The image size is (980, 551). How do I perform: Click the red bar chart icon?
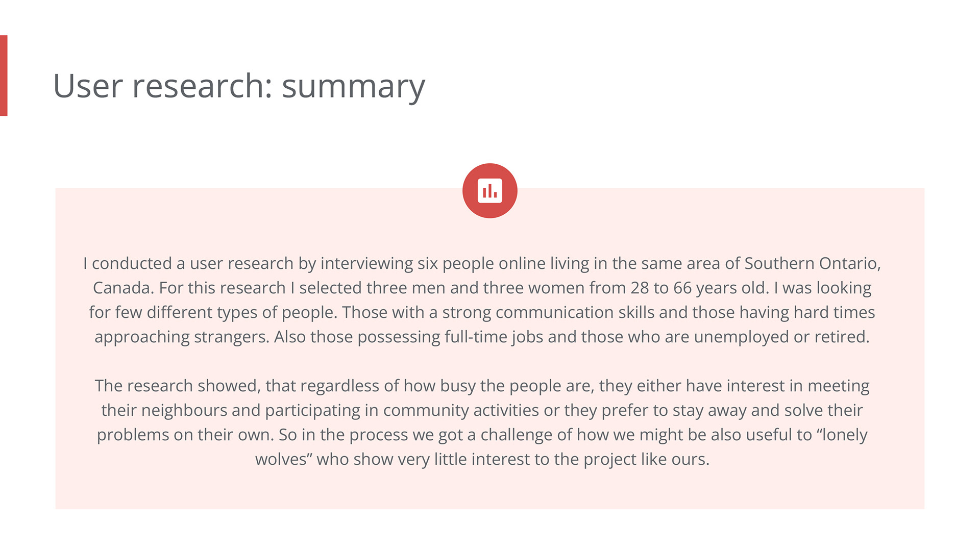[489, 191]
